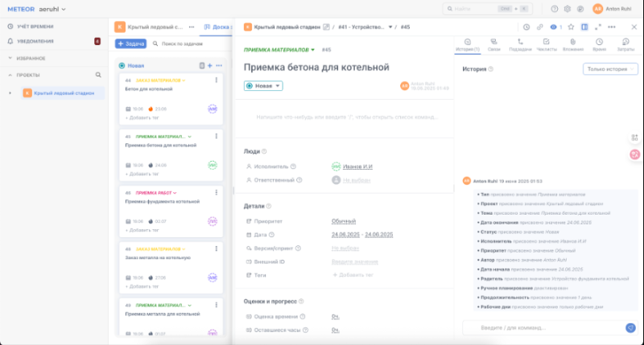The height and width of the screenshot is (345, 644).
Task: Open Anton Ruhl user profile menu
Action: (x=613, y=9)
